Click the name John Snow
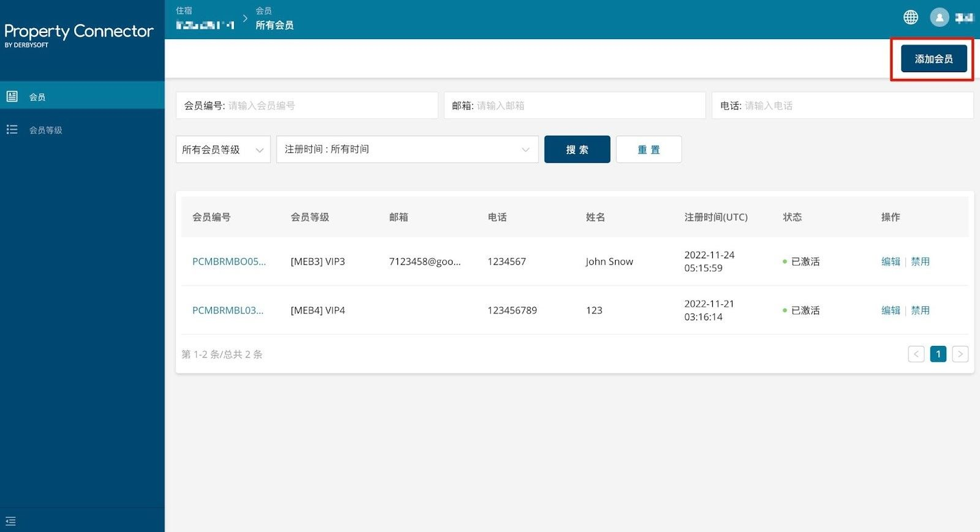Viewport: 980px width, 532px height. (609, 261)
